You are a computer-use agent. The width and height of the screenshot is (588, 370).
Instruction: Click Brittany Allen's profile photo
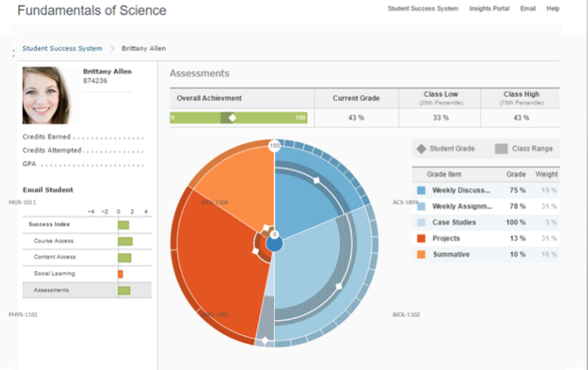pos(50,95)
